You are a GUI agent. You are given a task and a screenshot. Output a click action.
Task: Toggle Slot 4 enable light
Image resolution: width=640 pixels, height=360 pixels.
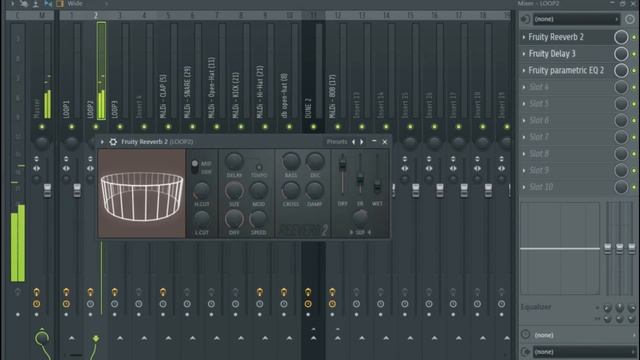[x=634, y=87]
